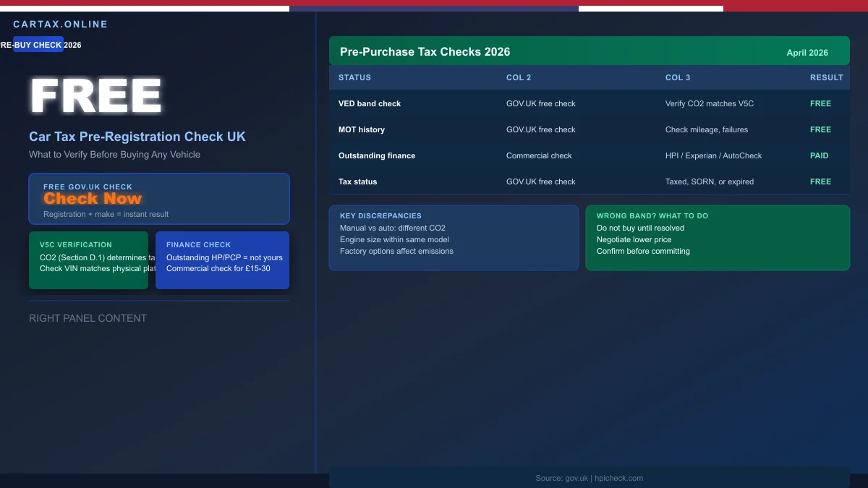Open the hpicheck.com source link
This screenshot has width=868, height=488.
click(618, 478)
